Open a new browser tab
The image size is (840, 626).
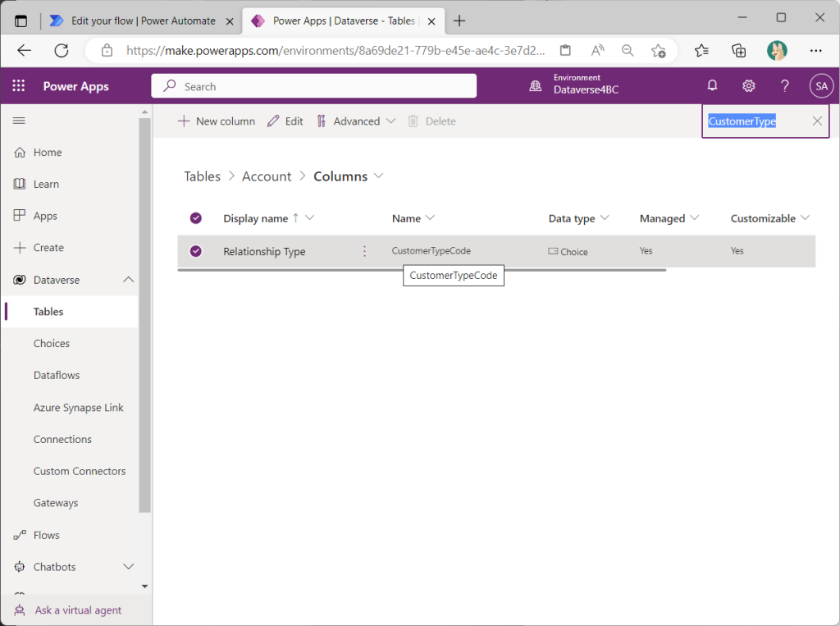(x=459, y=21)
